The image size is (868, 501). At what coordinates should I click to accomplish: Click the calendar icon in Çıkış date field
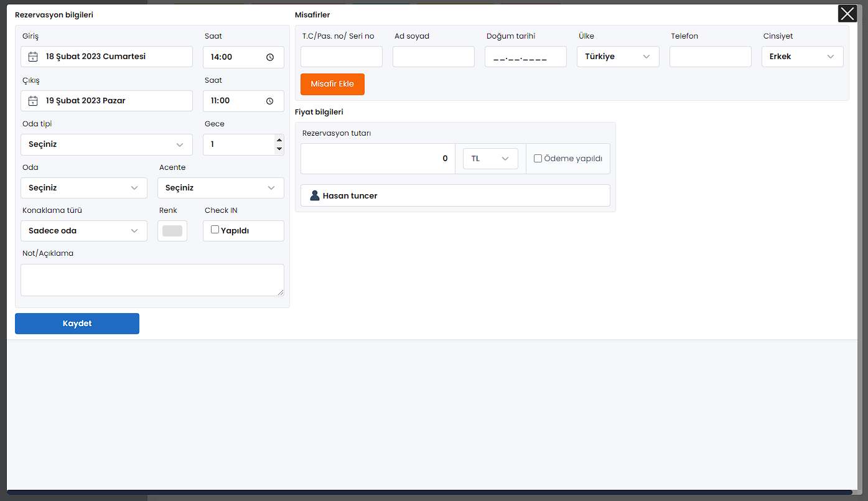click(33, 101)
